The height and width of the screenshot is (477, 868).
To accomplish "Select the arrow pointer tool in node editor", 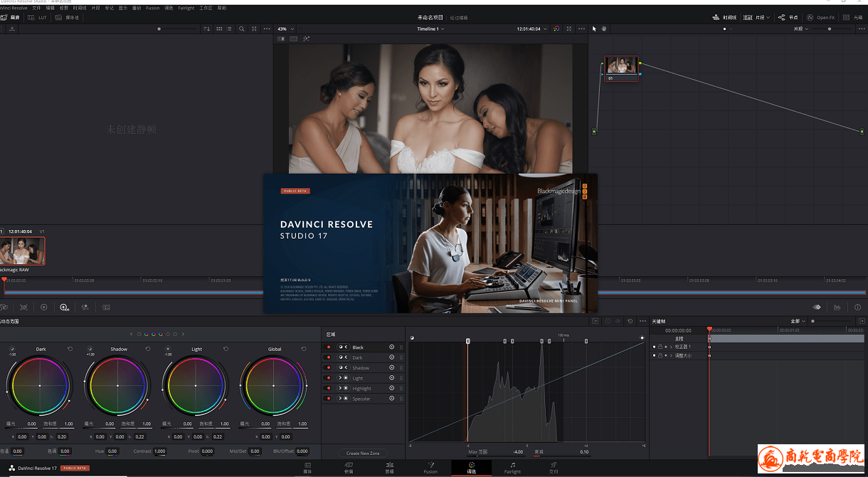I will click(x=595, y=28).
